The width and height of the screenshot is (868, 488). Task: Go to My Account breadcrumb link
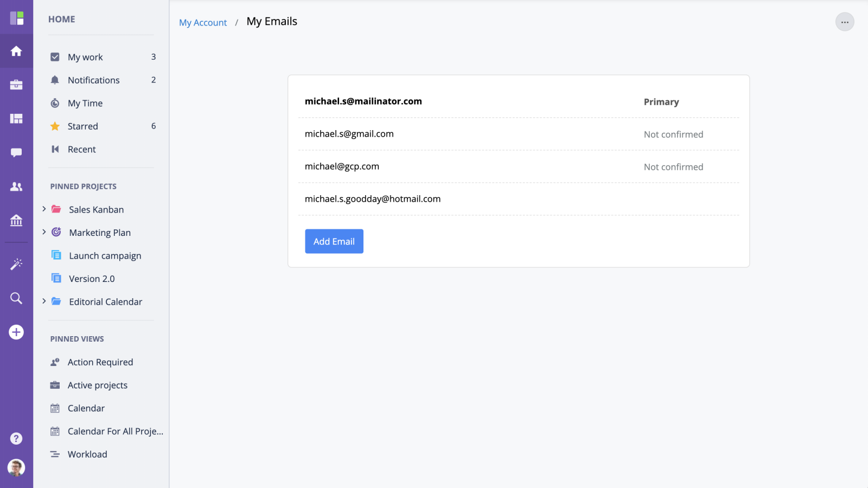203,23
